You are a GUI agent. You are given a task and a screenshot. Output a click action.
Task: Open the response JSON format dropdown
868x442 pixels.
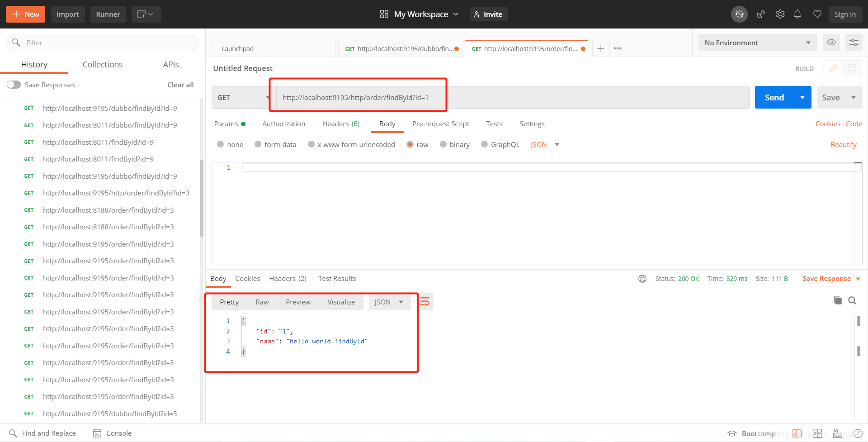(x=389, y=302)
